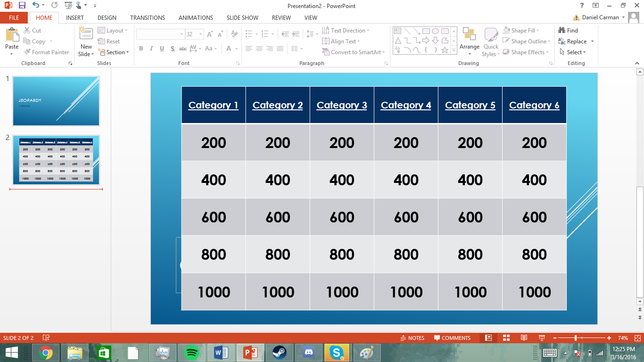Click the zoom slider handle

576,338
